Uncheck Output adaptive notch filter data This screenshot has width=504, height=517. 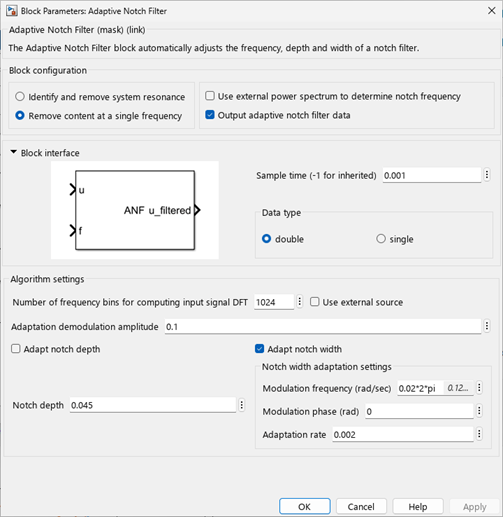click(210, 115)
